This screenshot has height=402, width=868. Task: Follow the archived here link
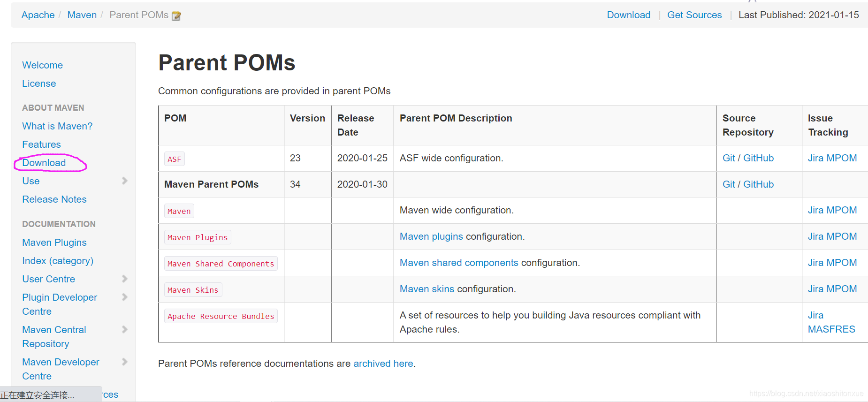point(383,364)
